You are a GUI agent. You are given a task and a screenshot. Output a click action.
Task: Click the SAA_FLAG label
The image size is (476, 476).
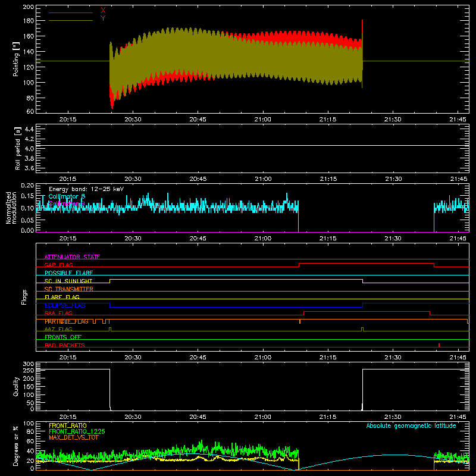(58, 314)
